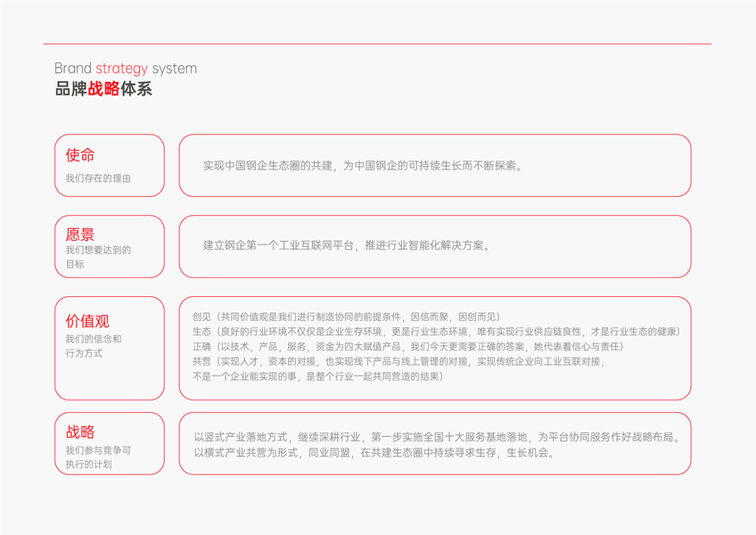
Task: Click the strategy line starting 以横式产业共营为形式
Action: (x=374, y=453)
